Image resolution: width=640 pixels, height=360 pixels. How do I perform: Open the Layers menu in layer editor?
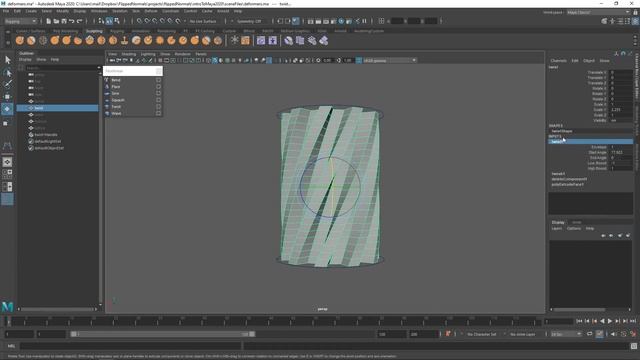557,229
